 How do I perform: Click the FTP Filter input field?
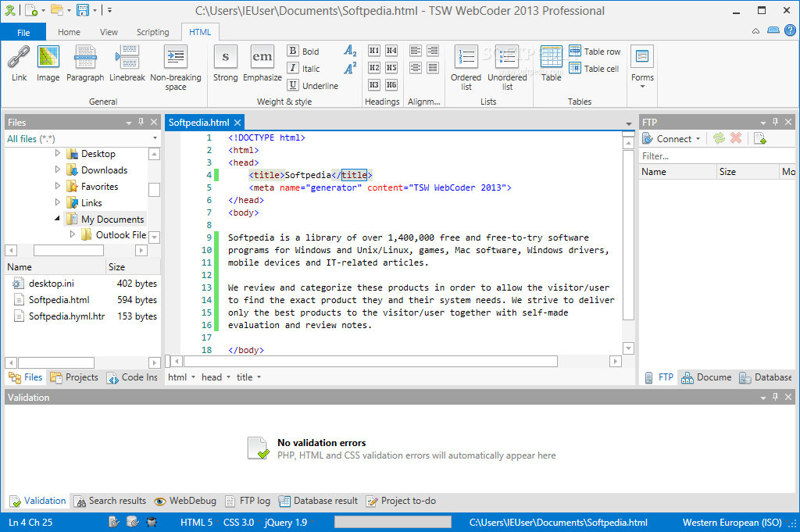pos(717,156)
